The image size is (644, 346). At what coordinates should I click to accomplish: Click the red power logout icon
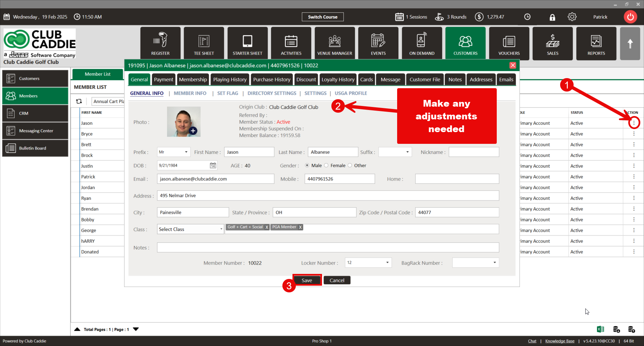click(631, 17)
